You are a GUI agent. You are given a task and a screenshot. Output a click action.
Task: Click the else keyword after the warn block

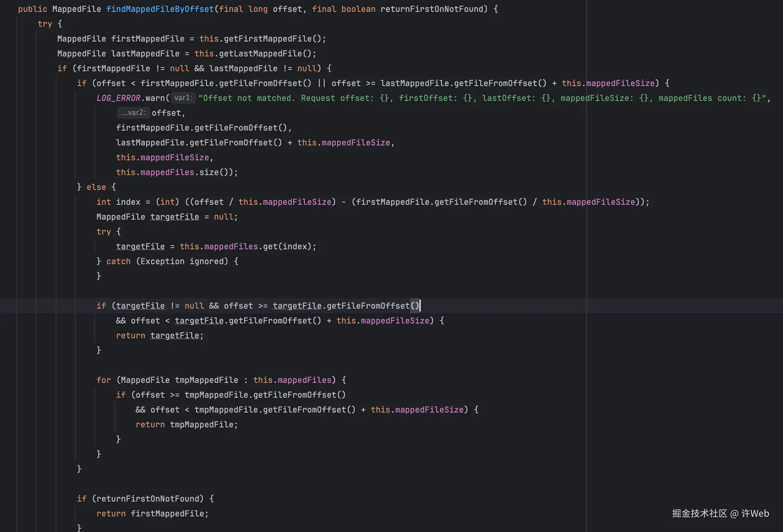coord(96,187)
